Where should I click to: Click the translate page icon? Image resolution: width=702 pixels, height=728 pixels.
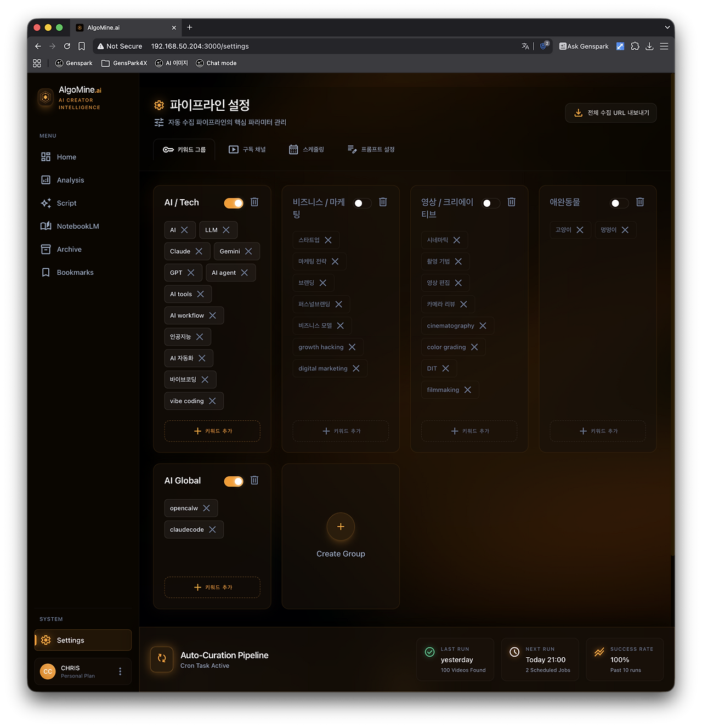coord(525,46)
